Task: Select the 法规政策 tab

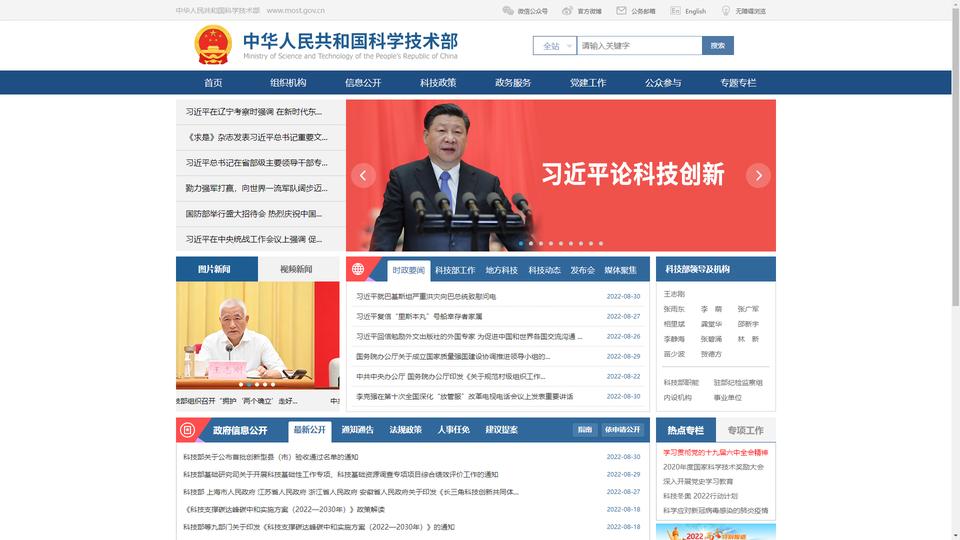Action: 405,430
